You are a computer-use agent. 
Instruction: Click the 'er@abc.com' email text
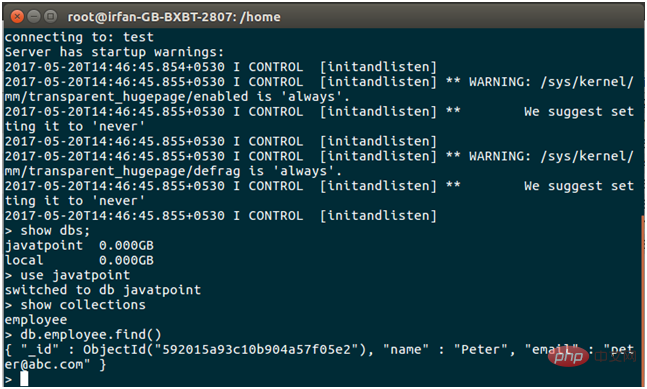click(x=47, y=364)
